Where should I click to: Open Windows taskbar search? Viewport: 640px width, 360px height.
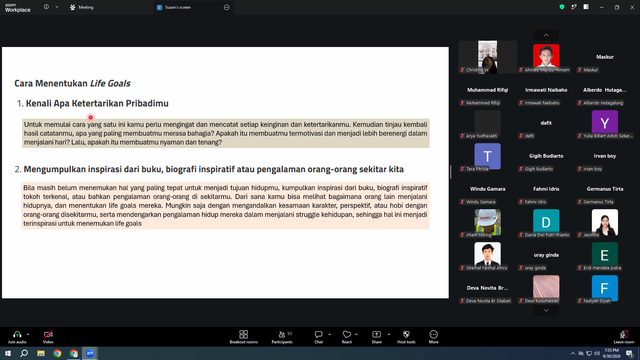24,353
